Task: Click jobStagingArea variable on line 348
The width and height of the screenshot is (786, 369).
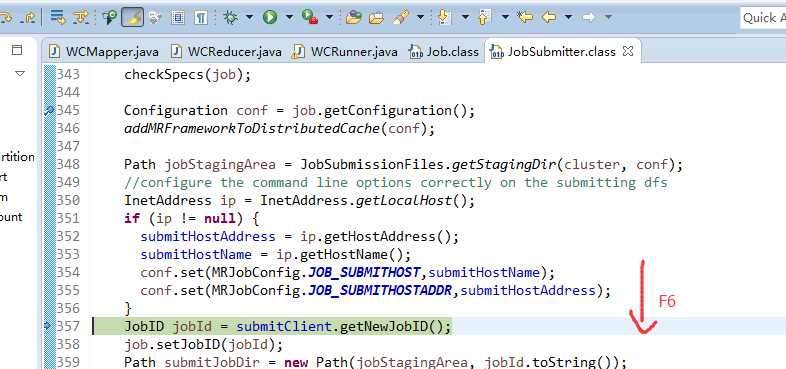Action: click(220, 164)
